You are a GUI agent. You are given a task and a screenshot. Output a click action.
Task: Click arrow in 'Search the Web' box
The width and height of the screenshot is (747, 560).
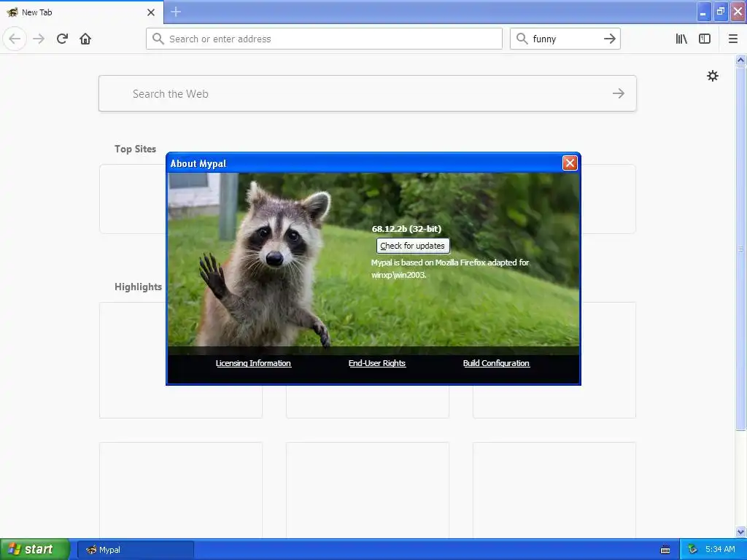tap(619, 93)
